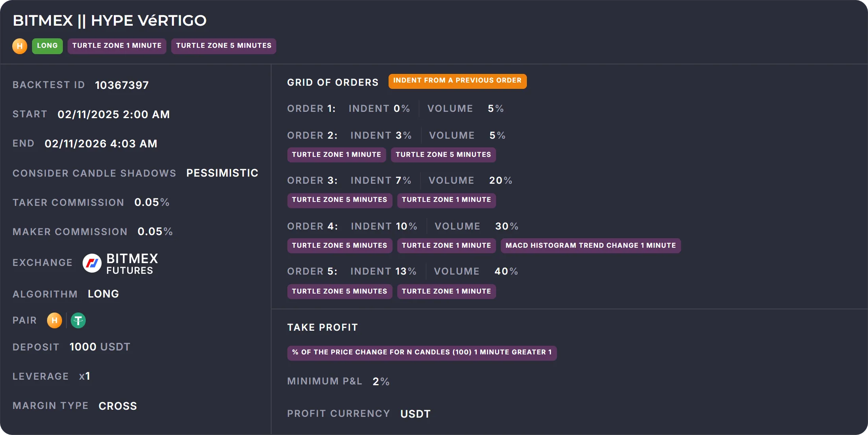Click the Indent From a Previous Order badge

[x=457, y=81]
